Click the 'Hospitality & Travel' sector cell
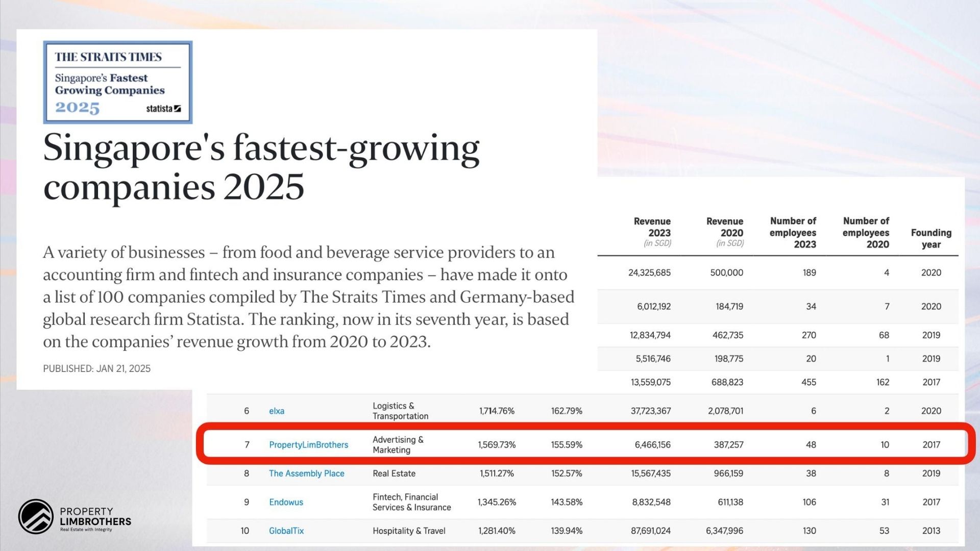This screenshot has height=551, width=980. (x=409, y=531)
